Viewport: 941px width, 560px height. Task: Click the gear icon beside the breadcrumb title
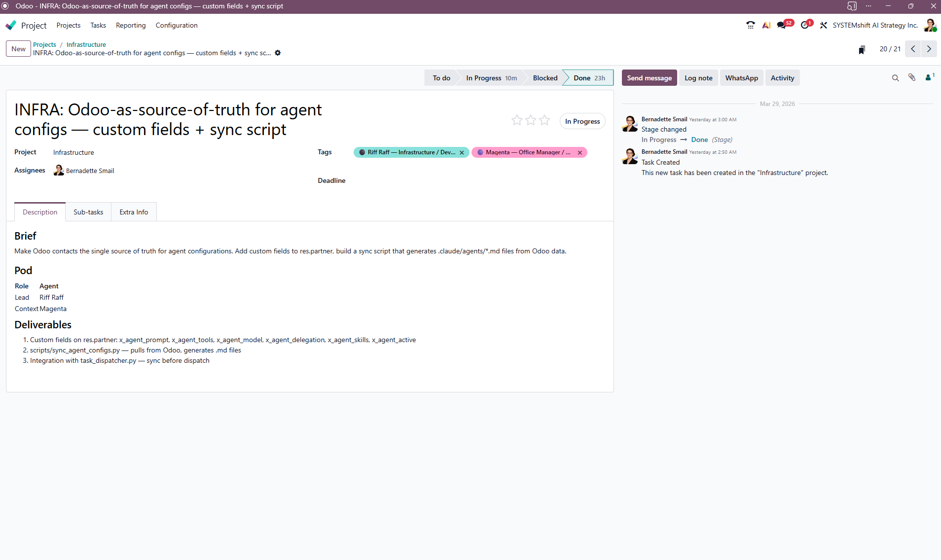(278, 53)
